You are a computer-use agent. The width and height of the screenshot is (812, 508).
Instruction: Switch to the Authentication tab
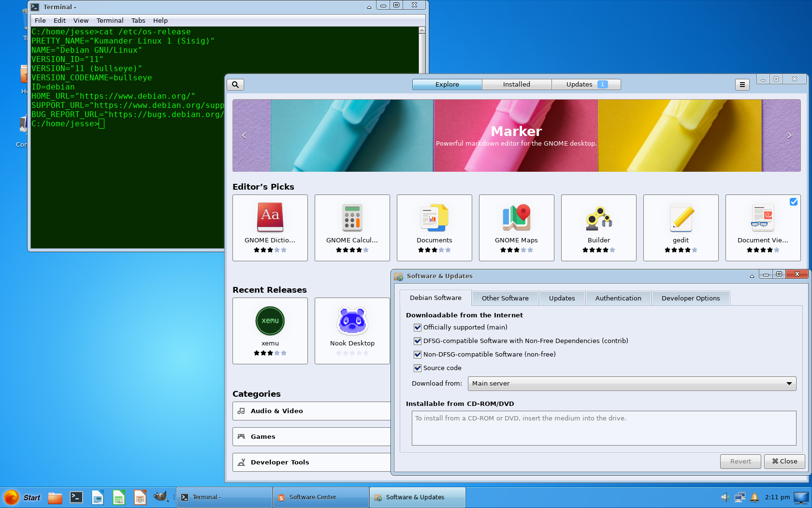618,299
